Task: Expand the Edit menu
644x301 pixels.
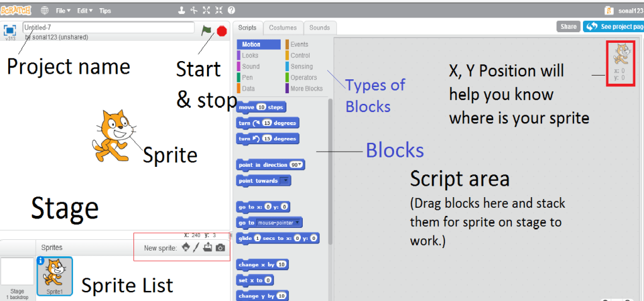Action: click(x=84, y=11)
